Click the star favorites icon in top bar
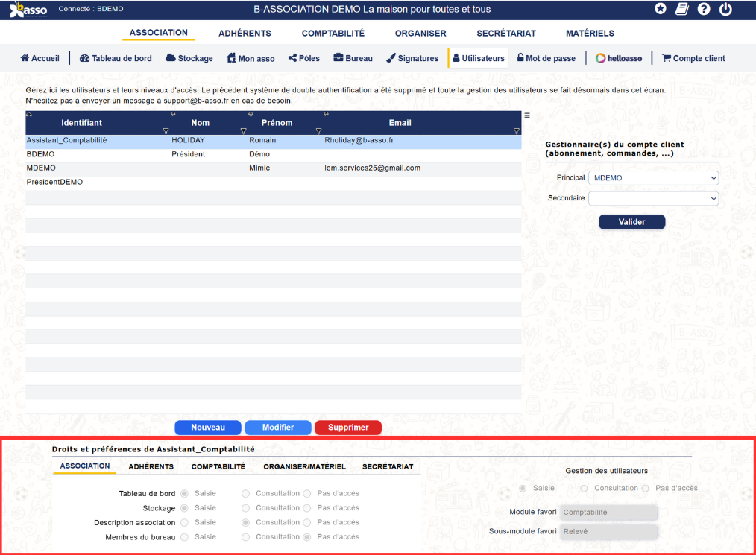The image size is (756, 555). 661,9
